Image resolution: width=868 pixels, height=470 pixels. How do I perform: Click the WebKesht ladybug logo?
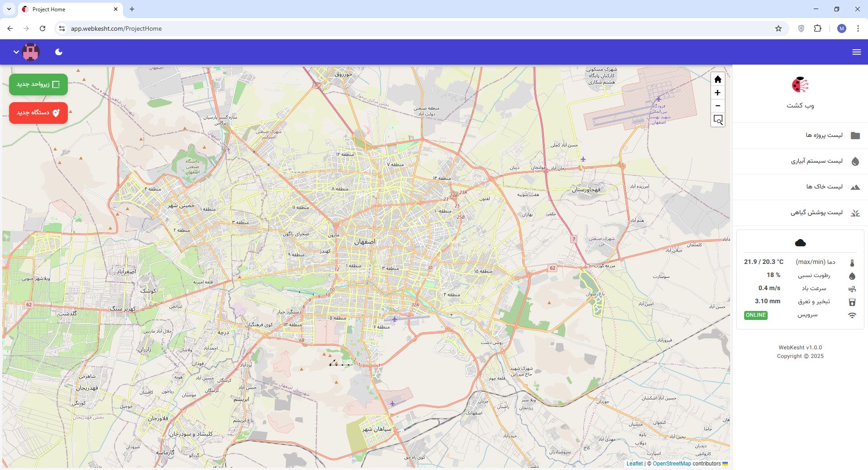(x=800, y=85)
